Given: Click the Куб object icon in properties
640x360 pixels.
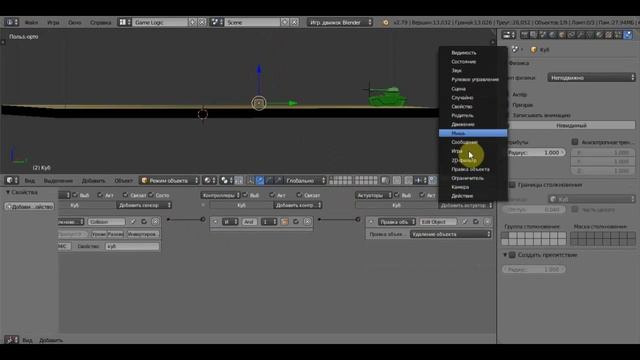Looking at the screenshot, I should [x=533, y=50].
